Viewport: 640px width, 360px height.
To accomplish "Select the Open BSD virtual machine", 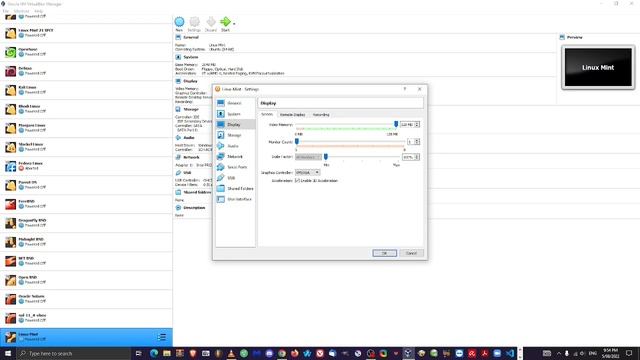I will (x=86, y=280).
